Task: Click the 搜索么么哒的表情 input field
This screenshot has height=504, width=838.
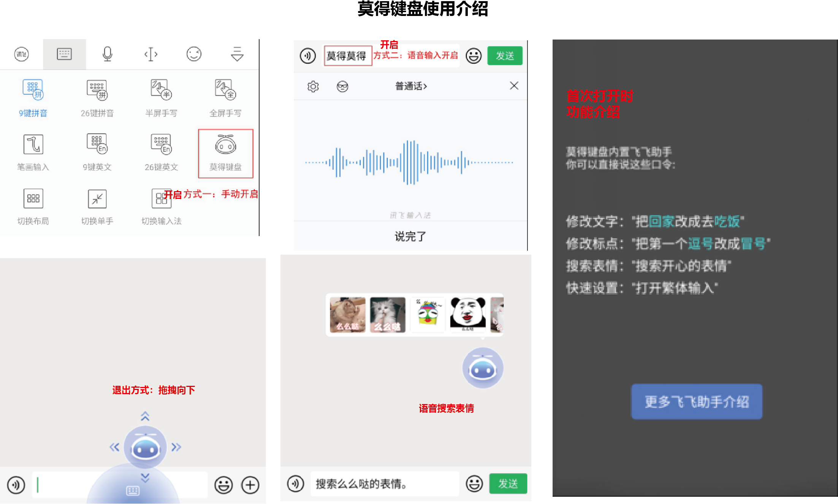Action: [385, 484]
